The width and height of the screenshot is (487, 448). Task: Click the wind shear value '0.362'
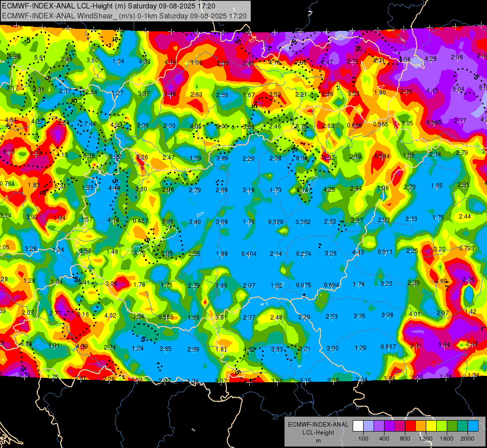[x=303, y=222]
